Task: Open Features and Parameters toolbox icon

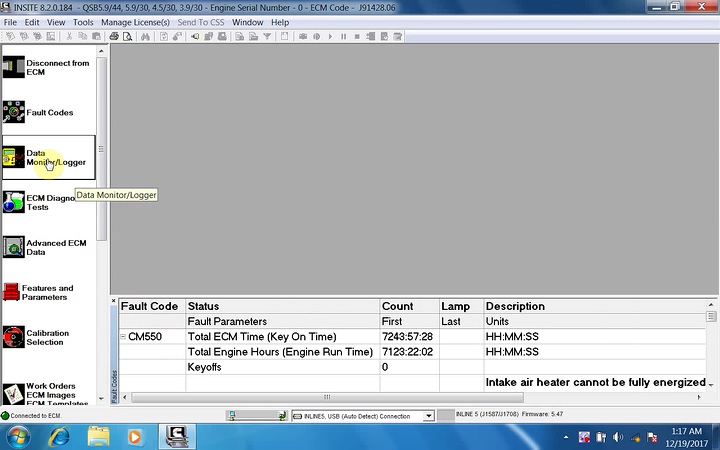Action: [x=11, y=292]
